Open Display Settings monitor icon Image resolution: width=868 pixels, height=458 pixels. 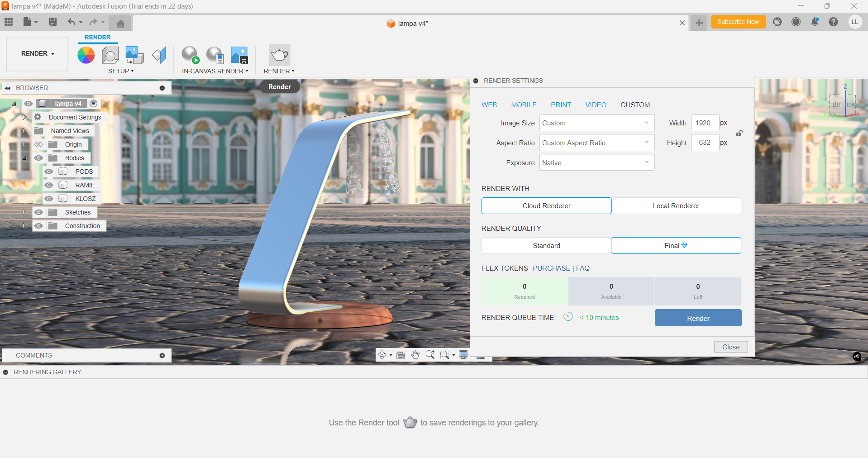(463, 354)
